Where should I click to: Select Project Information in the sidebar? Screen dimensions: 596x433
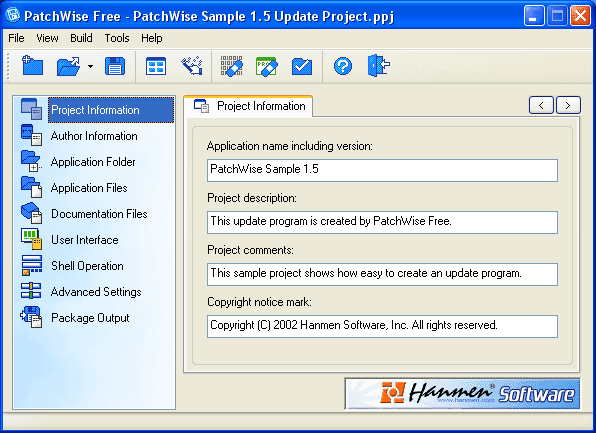point(111,110)
